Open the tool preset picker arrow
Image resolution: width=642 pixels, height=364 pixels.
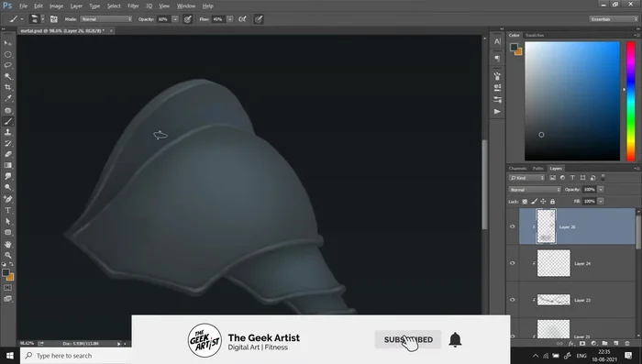pyautogui.click(x=22, y=19)
